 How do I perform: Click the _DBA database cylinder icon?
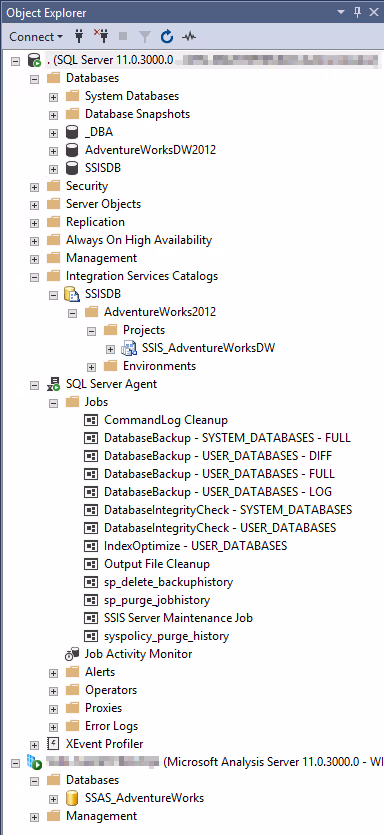(x=72, y=132)
